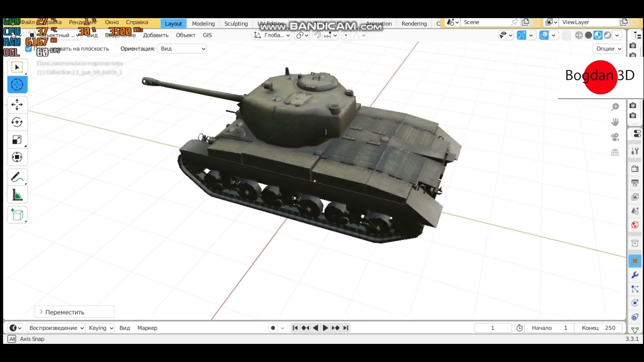Expand the Переместить operator panel
The width and height of the screenshot is (644, 362).
click(x=74, y=312)
